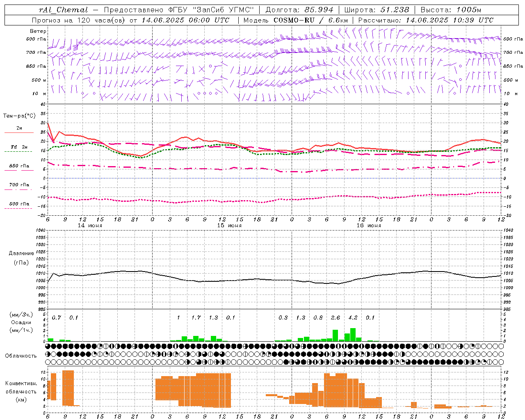Click the 16 июня date label
This screenshot has width=525, height=420.
tap(369, 226)
